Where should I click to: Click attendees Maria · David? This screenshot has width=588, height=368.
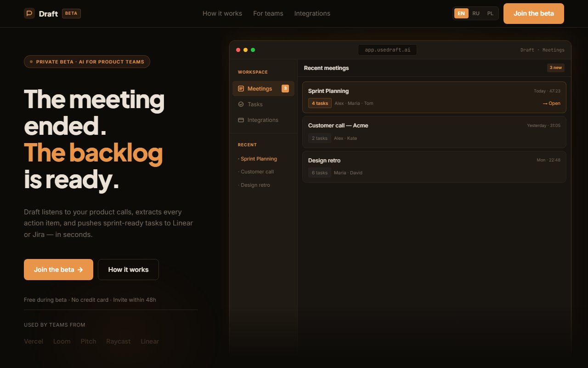(348, 173)
